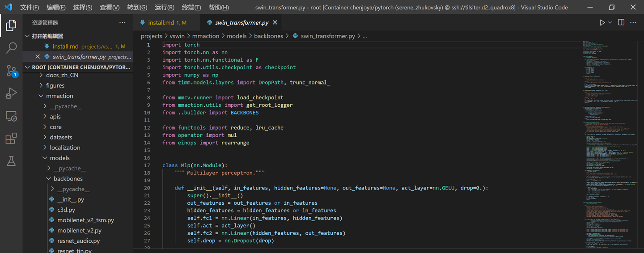Open the 选择(S) menu
Screen dimensions: 644x253
pos(83,8)
